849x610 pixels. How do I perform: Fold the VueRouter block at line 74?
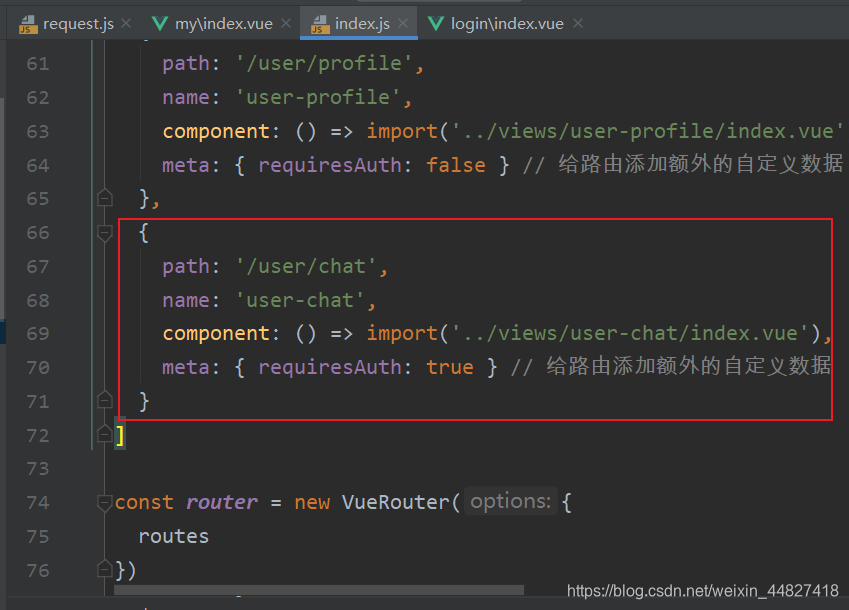pos(105,502)
